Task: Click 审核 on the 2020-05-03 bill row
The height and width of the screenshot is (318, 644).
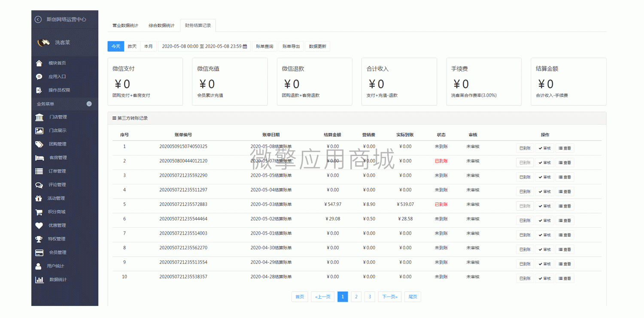Action: click(545, 206)
